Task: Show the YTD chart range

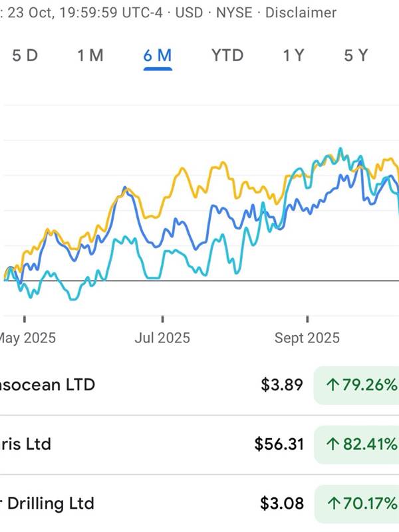Action: tap(227, 55)
